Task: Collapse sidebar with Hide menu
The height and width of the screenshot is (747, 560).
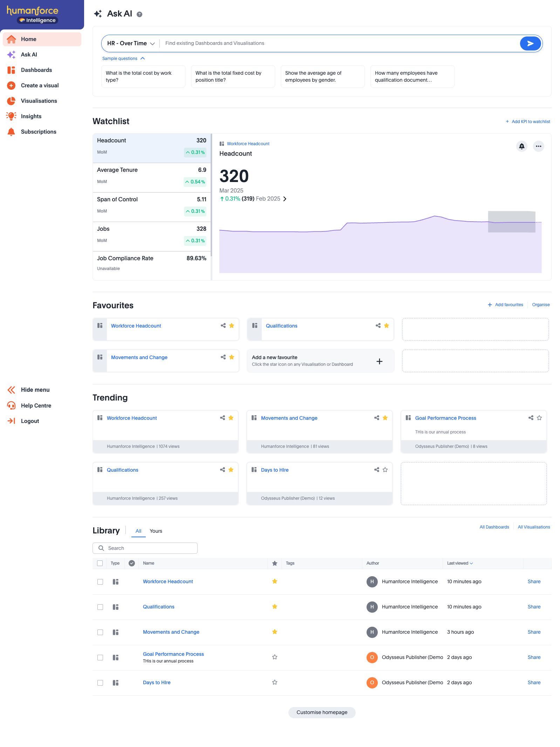Action: pos(42,390)
